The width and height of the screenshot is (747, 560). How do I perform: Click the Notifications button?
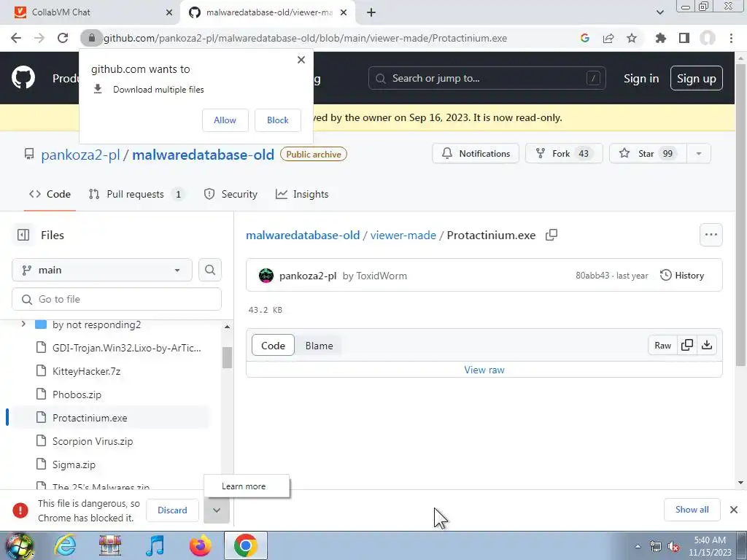(x=476, y=153)
